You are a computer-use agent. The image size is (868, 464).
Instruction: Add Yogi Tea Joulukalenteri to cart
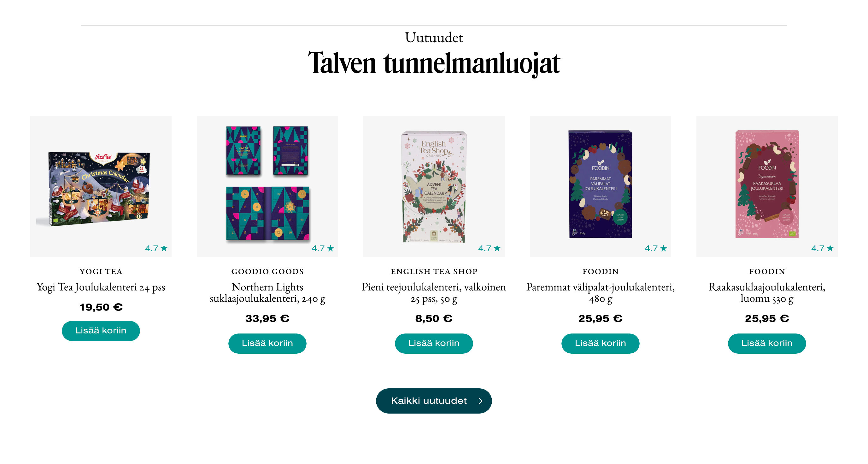click(x=101, y=331)
